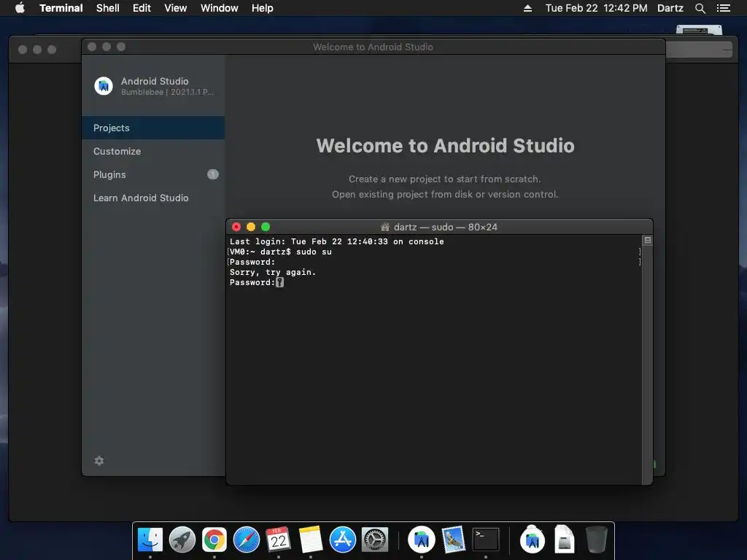Click the Welcome to Android Studio heading

pos(445,146)
